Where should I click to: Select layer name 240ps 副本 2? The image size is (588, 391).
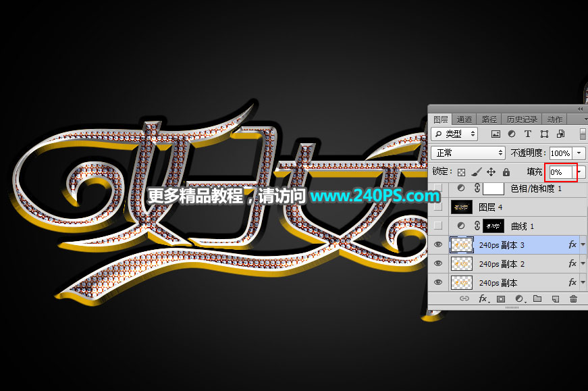click(x=502, y=264)
